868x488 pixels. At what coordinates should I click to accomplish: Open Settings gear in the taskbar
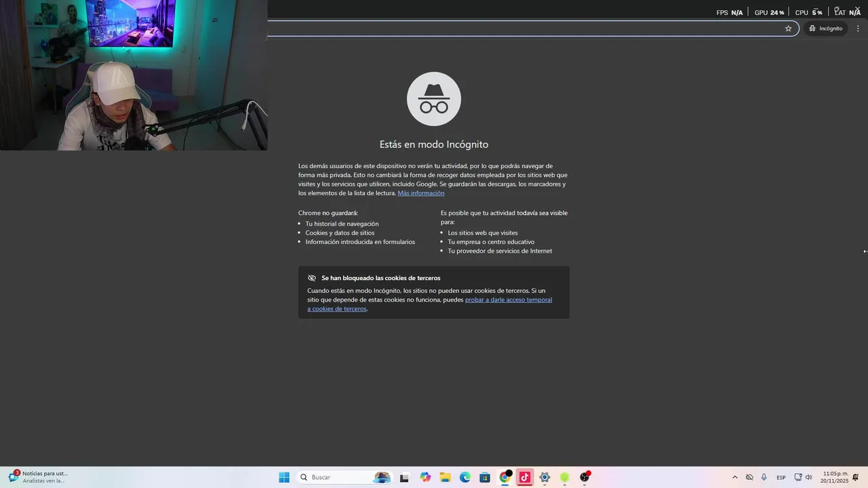pos(545,477)
